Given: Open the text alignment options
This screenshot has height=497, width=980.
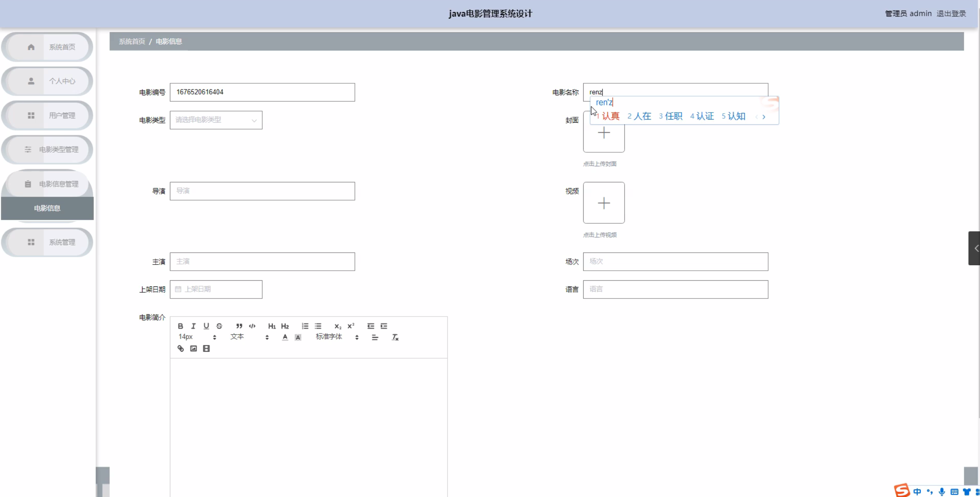Looking at the screenshot, I should pos(375,337).
